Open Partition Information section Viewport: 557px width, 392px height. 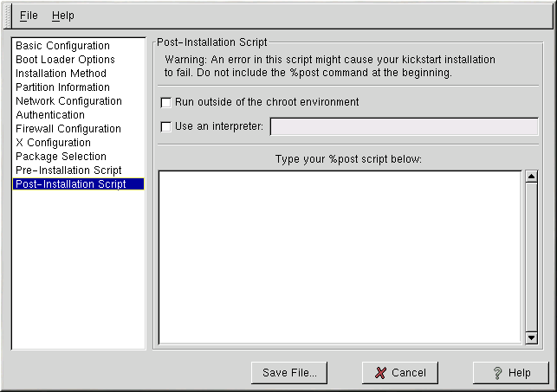(62, 87)
